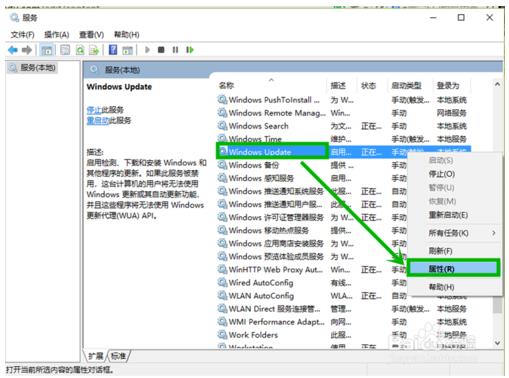Select the Windows 感知服务 row

(312, 178)
